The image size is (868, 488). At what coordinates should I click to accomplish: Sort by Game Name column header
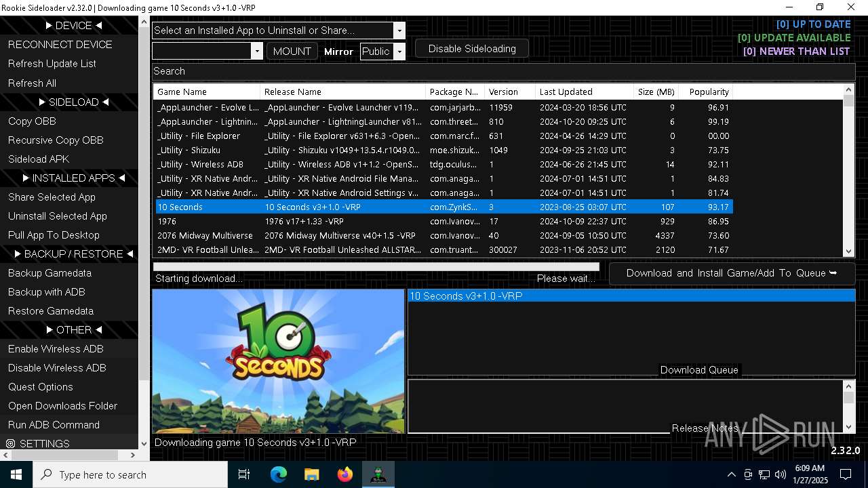(x=207, y=91)
